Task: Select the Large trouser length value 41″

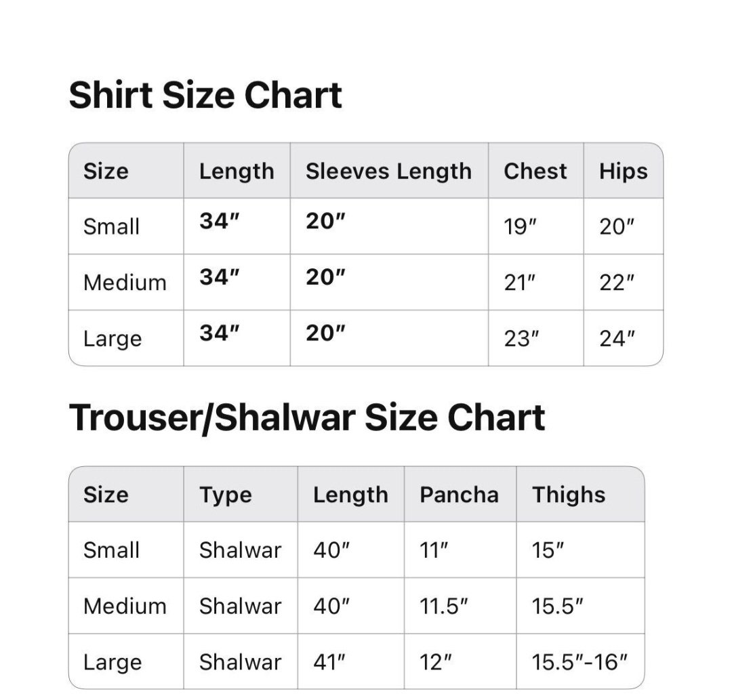Action: point(331,662)
